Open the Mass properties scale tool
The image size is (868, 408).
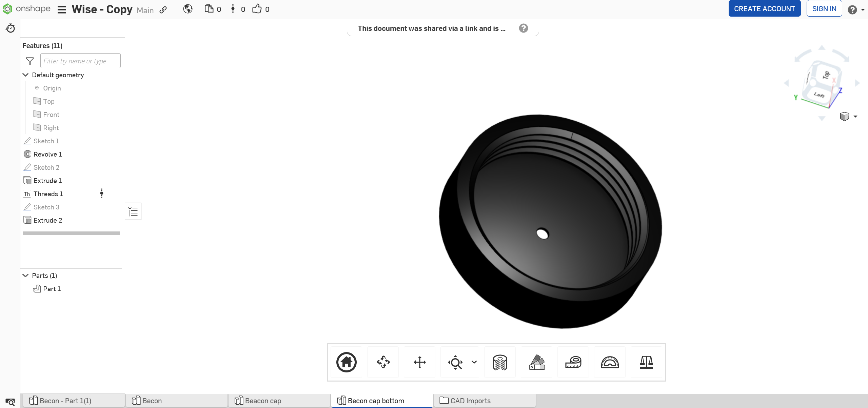click(x=646, y=362)
